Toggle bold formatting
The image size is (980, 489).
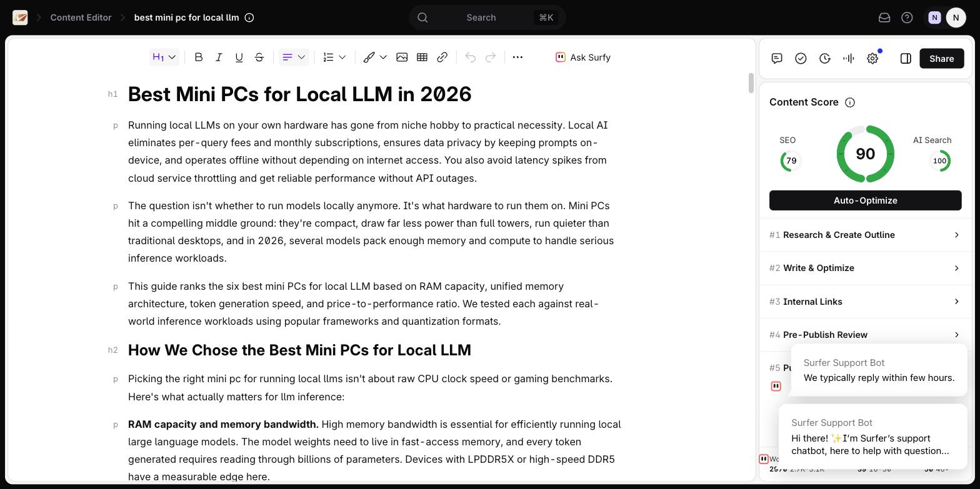coord(199,57)
